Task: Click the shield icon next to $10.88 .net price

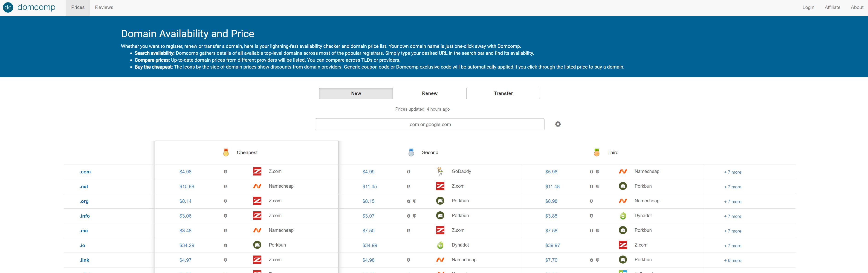Action: (226, 187)
